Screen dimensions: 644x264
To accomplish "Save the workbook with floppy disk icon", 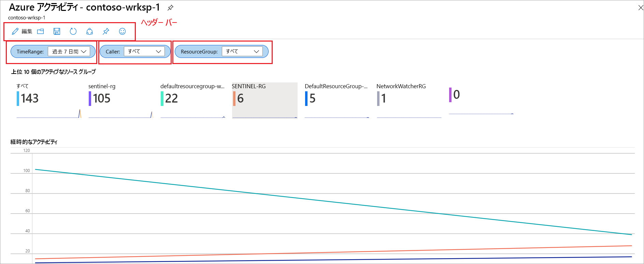I will (x=57, y=31).
